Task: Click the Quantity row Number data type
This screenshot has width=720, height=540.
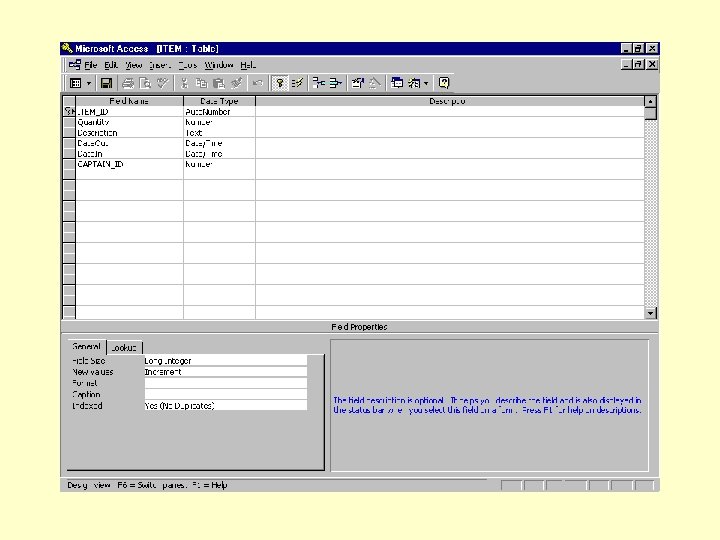Action: 219,122
